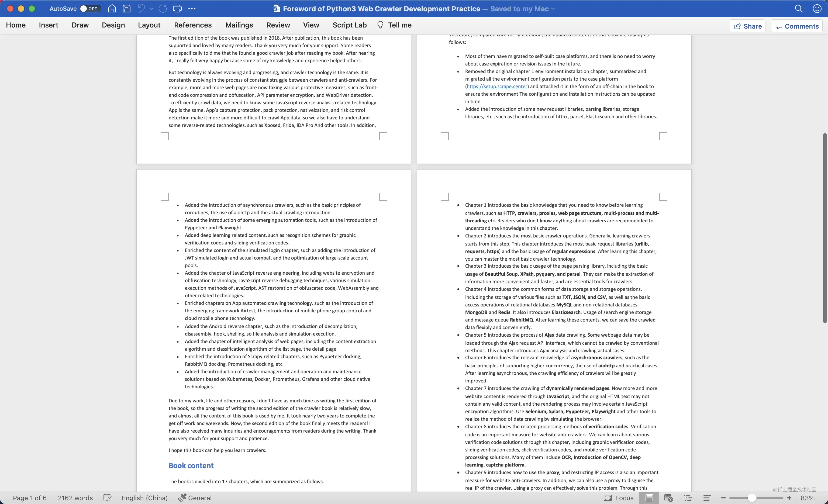The width and height of the screenshot is (828, 504).
Task: Change language via English (China)
Action: pyautogui.click(x=144, y=498)
